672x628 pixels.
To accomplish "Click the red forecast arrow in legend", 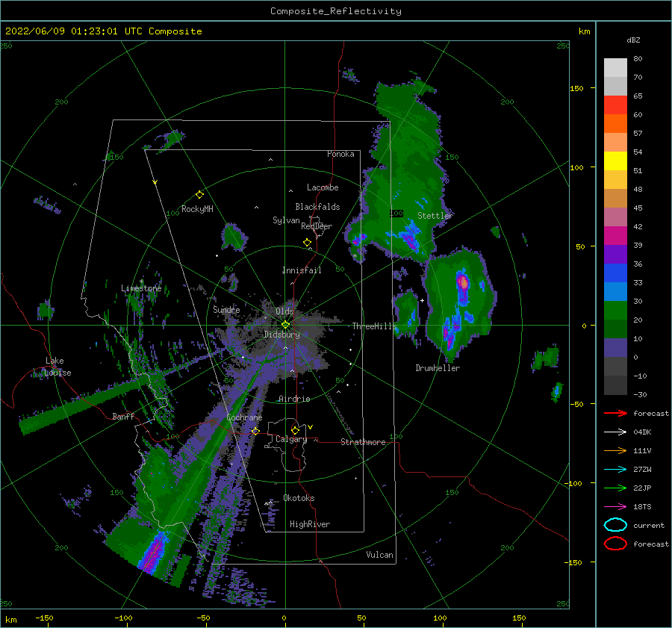I will tap(615, 413).
